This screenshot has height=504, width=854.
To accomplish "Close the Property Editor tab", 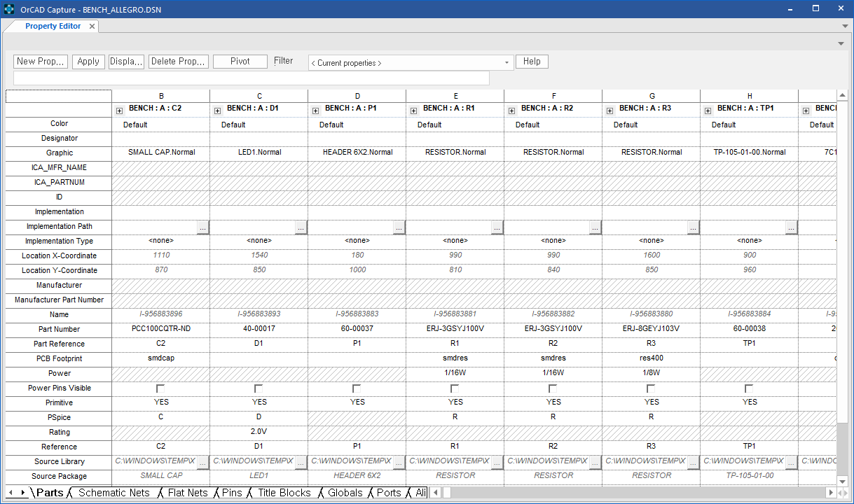I will click(x=92, y=27).
